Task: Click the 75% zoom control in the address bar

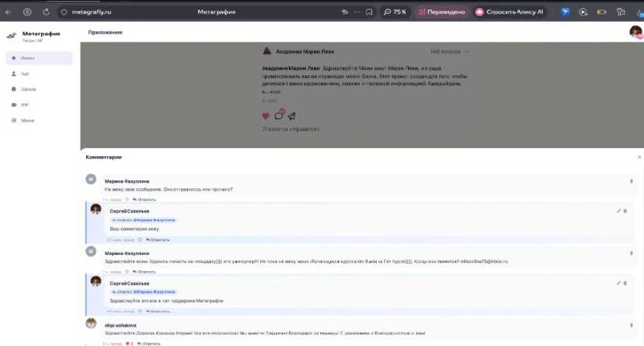Action: 394,12
